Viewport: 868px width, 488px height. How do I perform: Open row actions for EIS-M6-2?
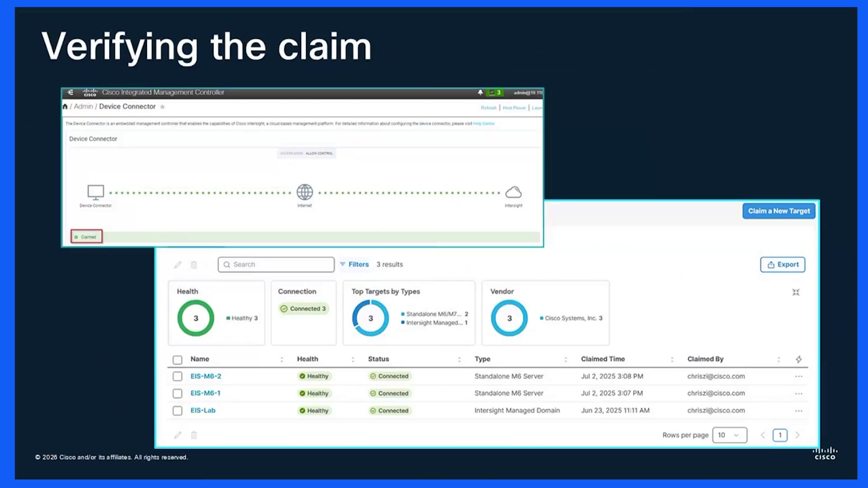799,376
